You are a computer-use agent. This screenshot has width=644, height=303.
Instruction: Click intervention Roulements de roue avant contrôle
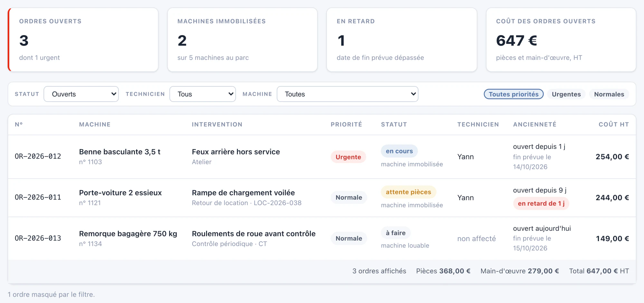[254, 234]
